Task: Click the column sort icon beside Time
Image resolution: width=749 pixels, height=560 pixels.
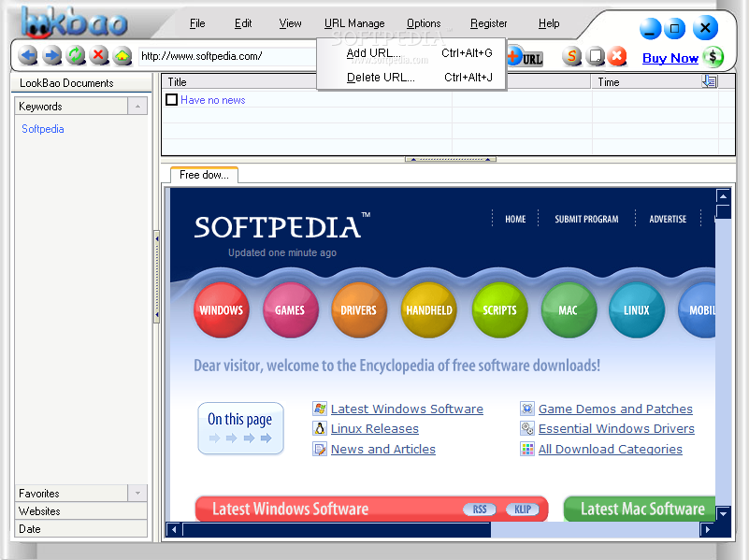Action: click(710, 81)
